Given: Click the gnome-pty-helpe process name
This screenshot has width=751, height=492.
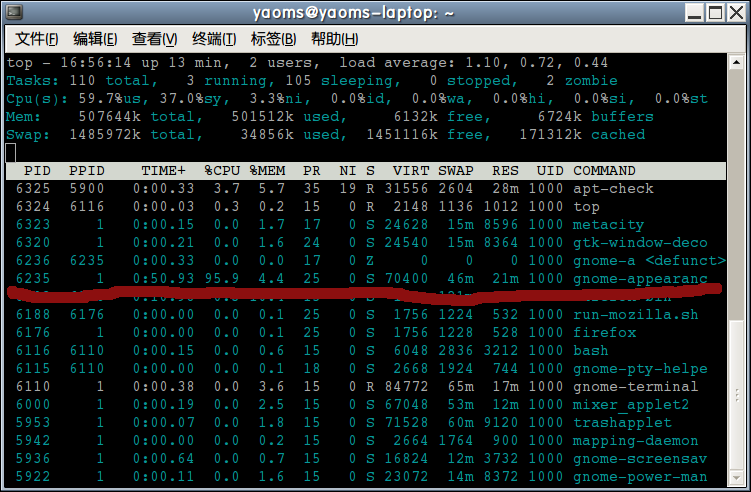Looking at the screenshot, I should (x=640, y=369).
